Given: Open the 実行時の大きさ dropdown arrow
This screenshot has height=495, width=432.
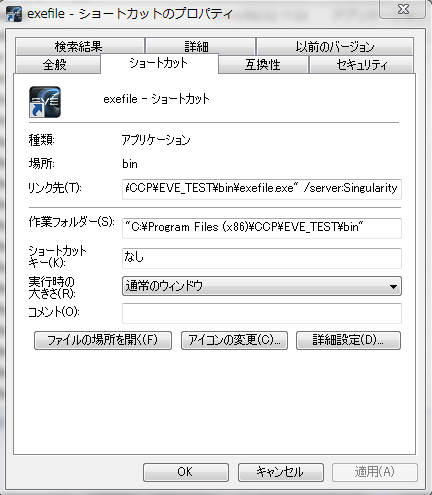Looking at the screenshot, I should click(393, 286).
